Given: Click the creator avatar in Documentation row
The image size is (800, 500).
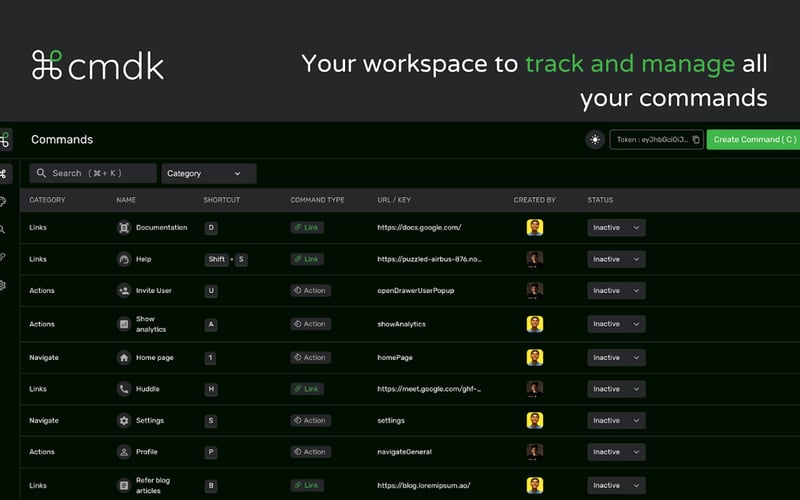Looking at the screenshot, I should (x=535, y=228).
